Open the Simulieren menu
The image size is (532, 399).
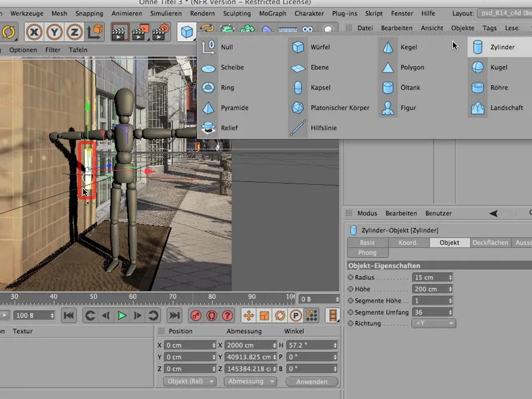(166, 13)
